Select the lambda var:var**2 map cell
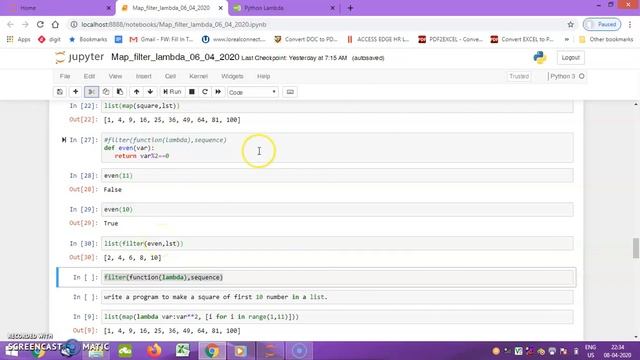640x360 pixels. click(x=337, y=317)
